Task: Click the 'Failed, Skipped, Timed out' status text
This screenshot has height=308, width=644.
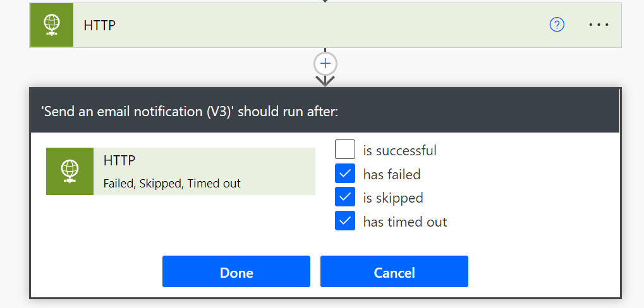Action: coord(172,184)
